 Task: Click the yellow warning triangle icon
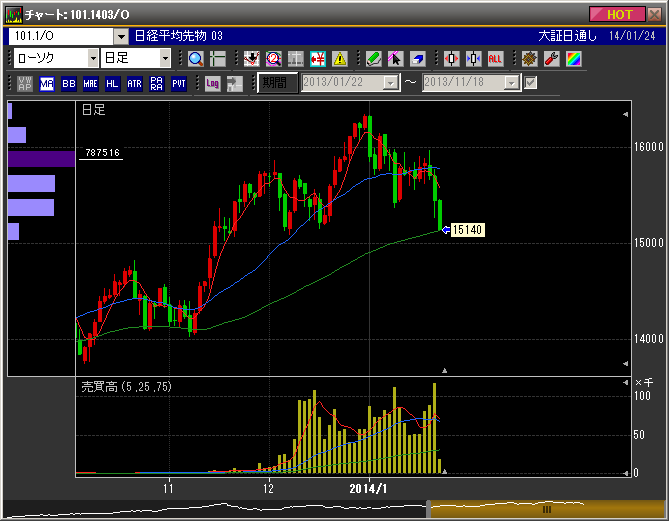(x=340, y=59)
